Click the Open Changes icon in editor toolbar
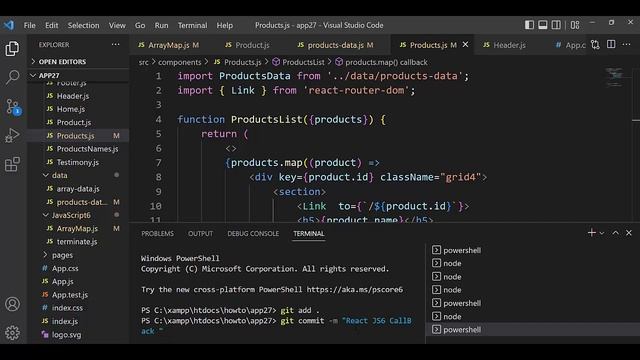Screen dimensions: 640x360 click(596, 44)
